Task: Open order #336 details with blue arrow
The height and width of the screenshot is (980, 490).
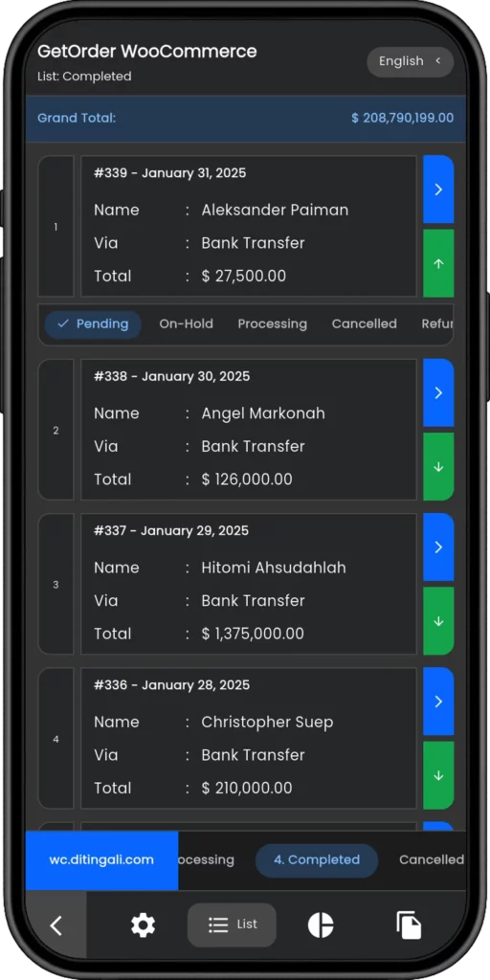Action: [438, 702]
